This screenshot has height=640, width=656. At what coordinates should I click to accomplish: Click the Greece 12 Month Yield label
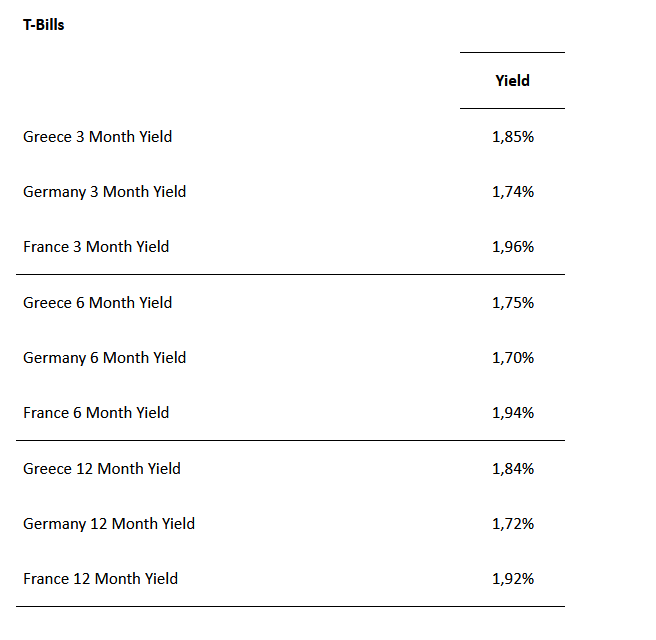(x=102, y=469)
